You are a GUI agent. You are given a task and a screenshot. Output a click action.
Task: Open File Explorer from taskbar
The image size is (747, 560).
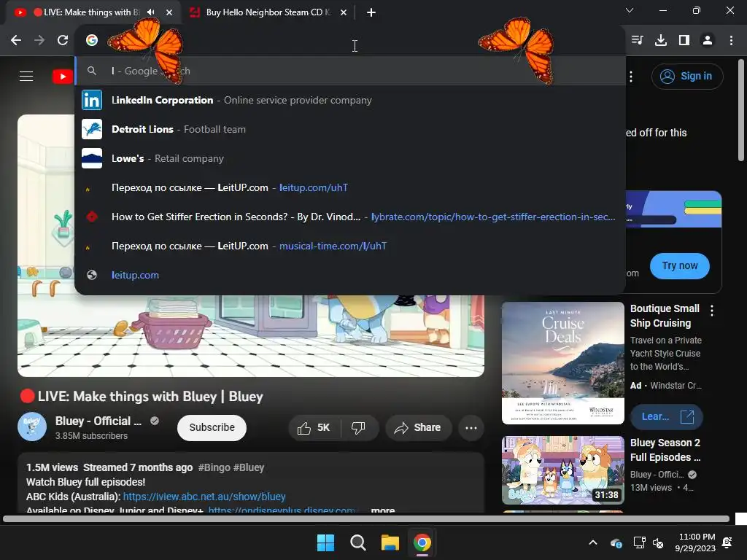(390, 542)
